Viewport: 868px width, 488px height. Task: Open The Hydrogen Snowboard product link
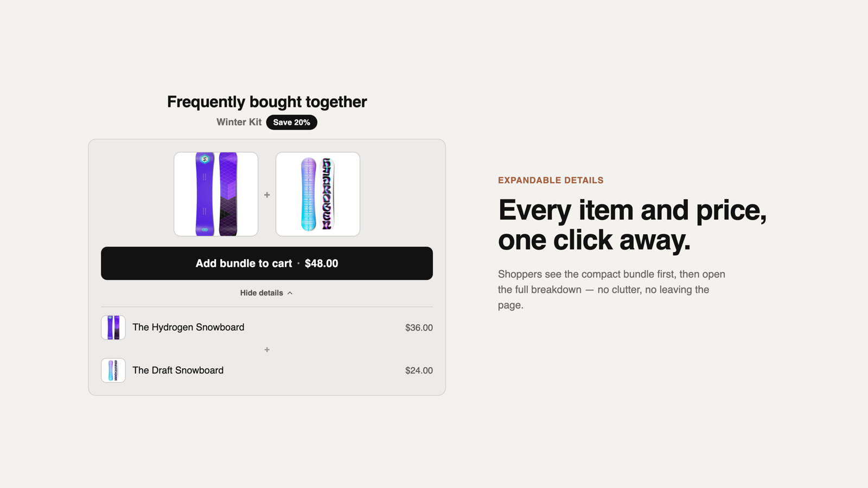tap(188, 328)
